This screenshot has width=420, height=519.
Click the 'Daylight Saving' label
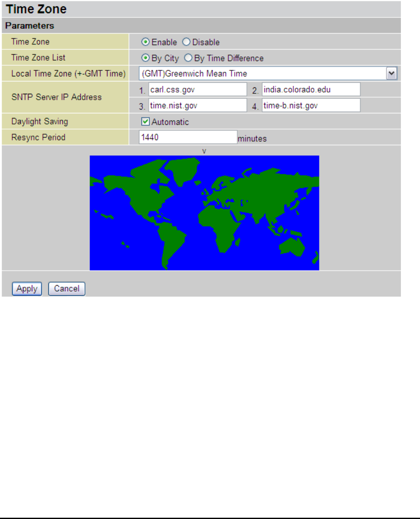(39, 122)
